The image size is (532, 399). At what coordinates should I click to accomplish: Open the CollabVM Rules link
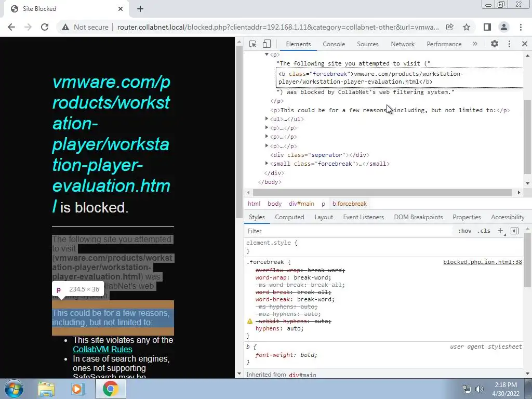102,349
